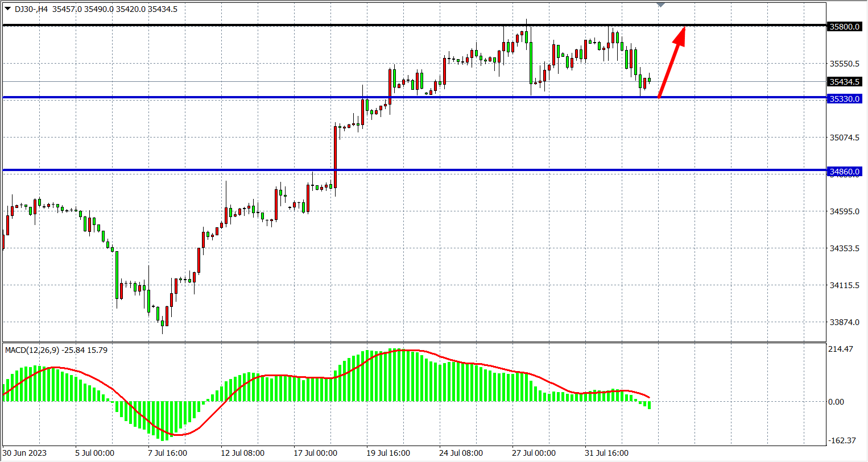Click the 34595.0 price axis label
Image resolution: width=868 pixels, height=462 pixels.
pos(845,211)
